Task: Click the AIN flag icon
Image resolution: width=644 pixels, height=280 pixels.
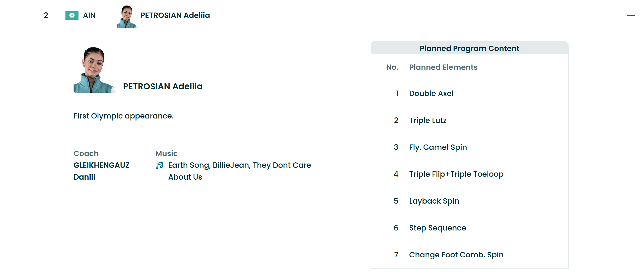Action: 72,15
